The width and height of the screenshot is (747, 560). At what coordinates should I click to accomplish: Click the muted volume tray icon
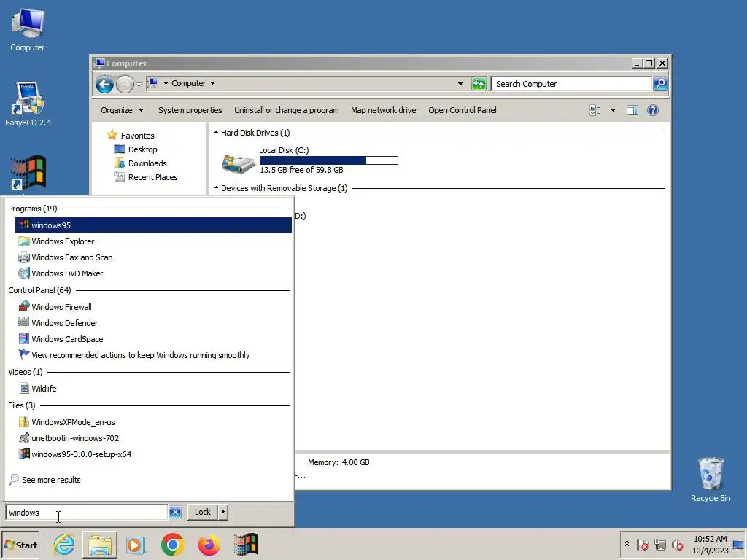[x=678, y=545]
